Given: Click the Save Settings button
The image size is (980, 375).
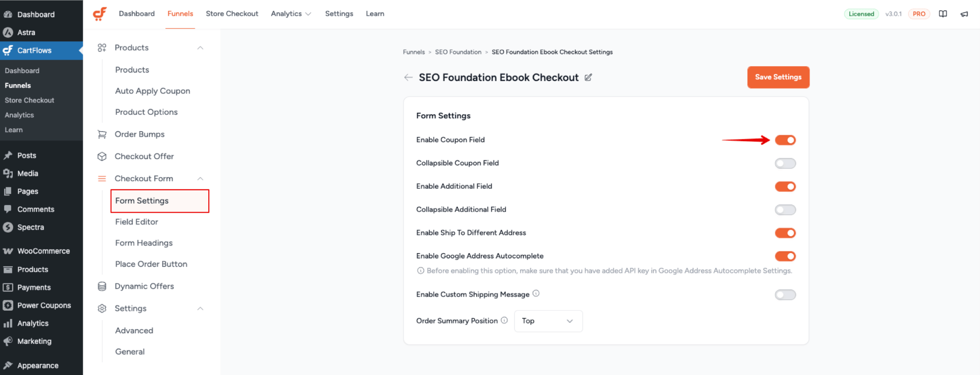Looking at the screenshot, I should [x=778, y=77].
